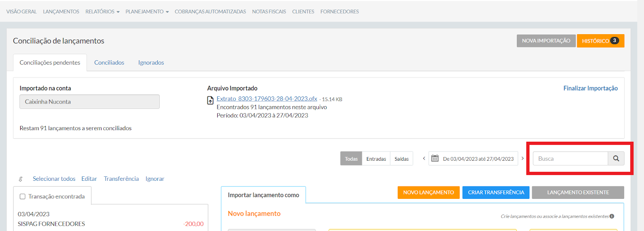Click the Lançamento Existente button
This screenshot has height=231, width=644.
578,192
